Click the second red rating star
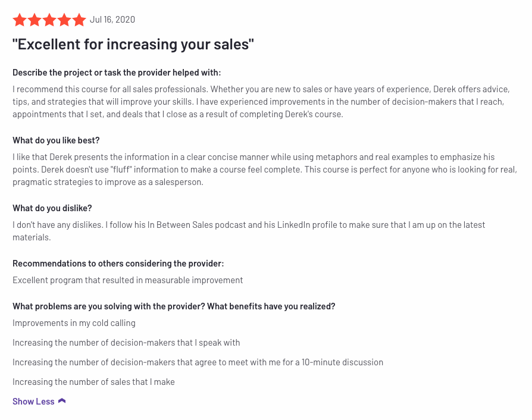The width and height of the screenshot is (532, 420). (35, 20)
